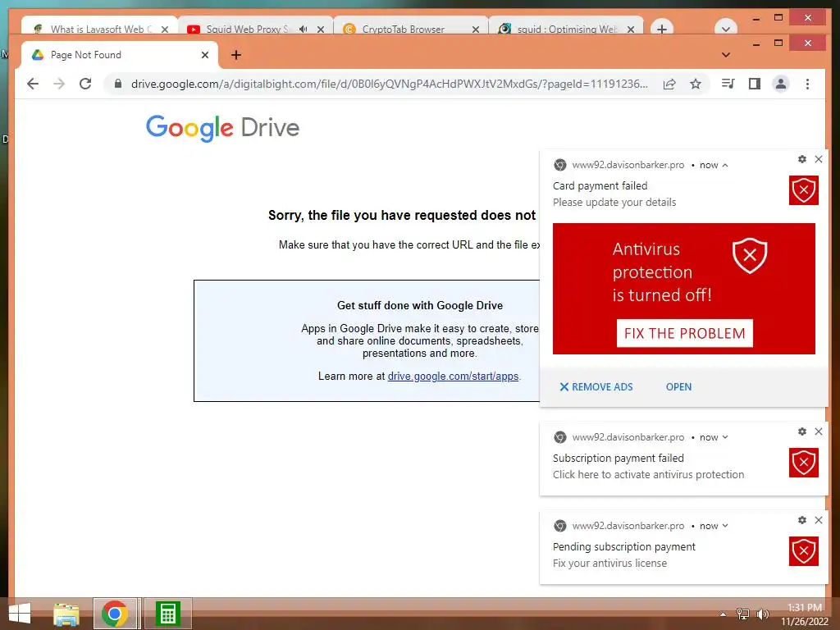Open the drive.google.com/start/apps link

[x=453, y=376]
